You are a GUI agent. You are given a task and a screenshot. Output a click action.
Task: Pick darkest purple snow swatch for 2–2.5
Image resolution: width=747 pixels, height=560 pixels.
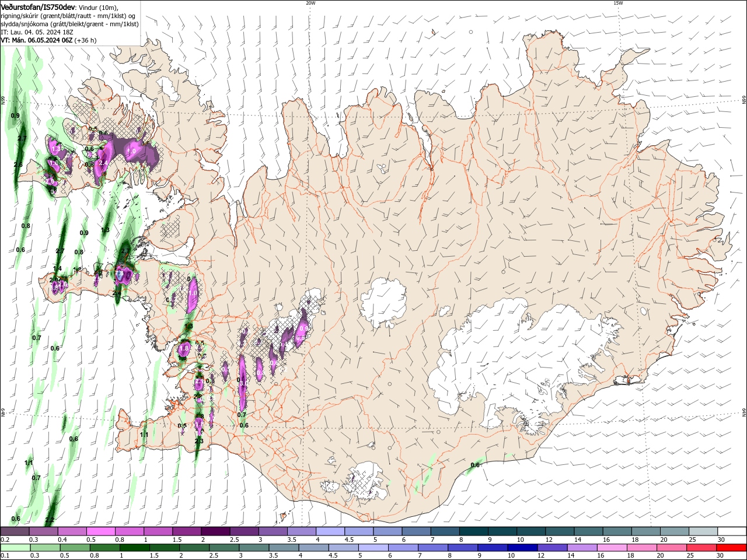(215, 531)
